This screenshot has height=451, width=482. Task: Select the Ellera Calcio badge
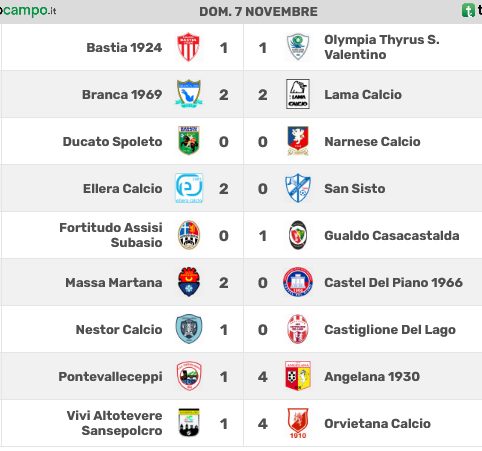189,188
